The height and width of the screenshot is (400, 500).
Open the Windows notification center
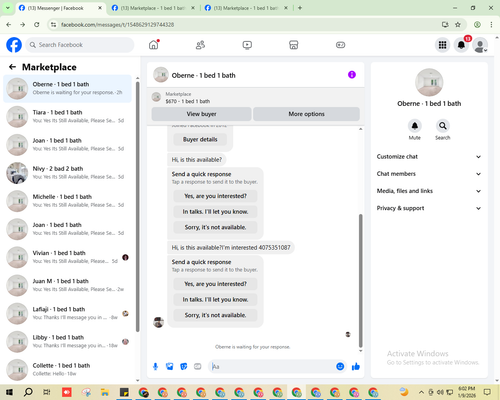pos(487,392)
